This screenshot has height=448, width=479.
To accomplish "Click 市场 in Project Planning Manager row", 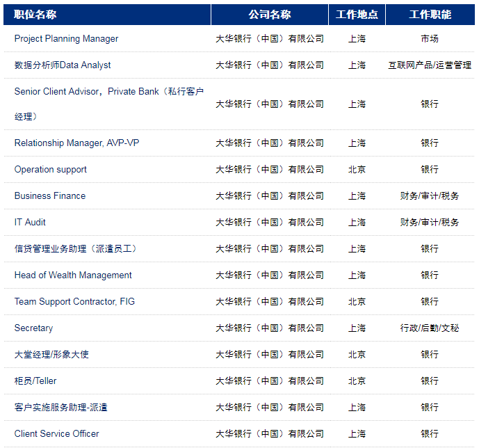I will point(430,39).
